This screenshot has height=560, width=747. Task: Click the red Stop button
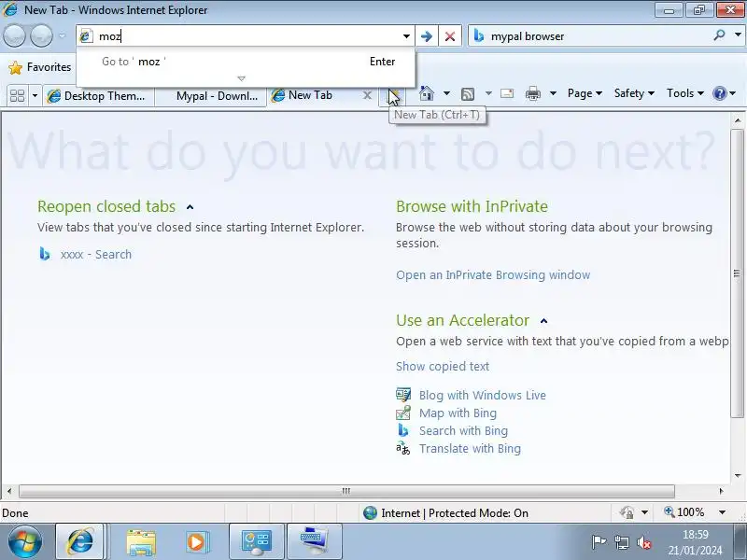pyautogui.click(x=449, y=35)
